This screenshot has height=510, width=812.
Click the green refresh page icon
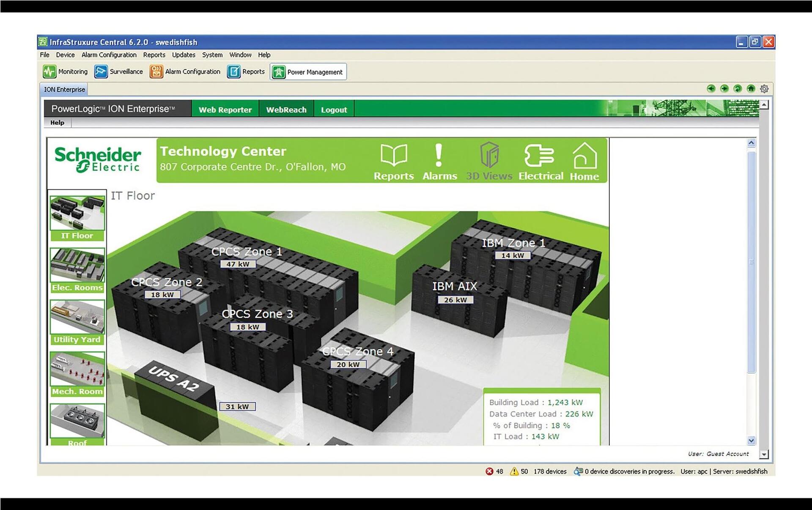(738, 88)
